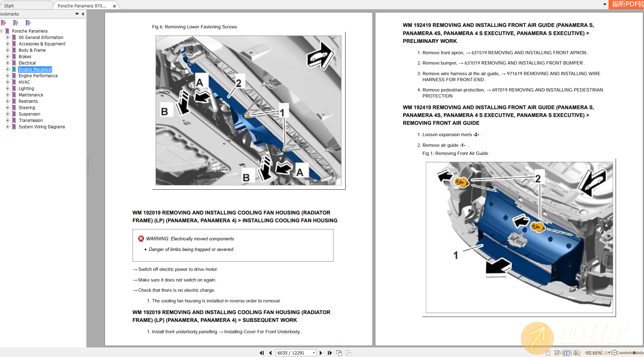Collapse the Bookmarks panel with the left arrow
Screen dimensions: 644x357
coord(83,14)
